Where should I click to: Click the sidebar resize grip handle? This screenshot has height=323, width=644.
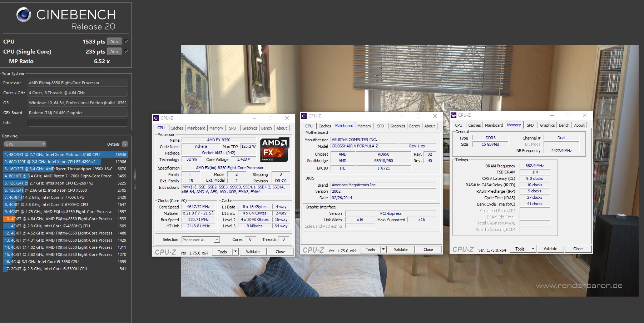(x=135, y=178)
